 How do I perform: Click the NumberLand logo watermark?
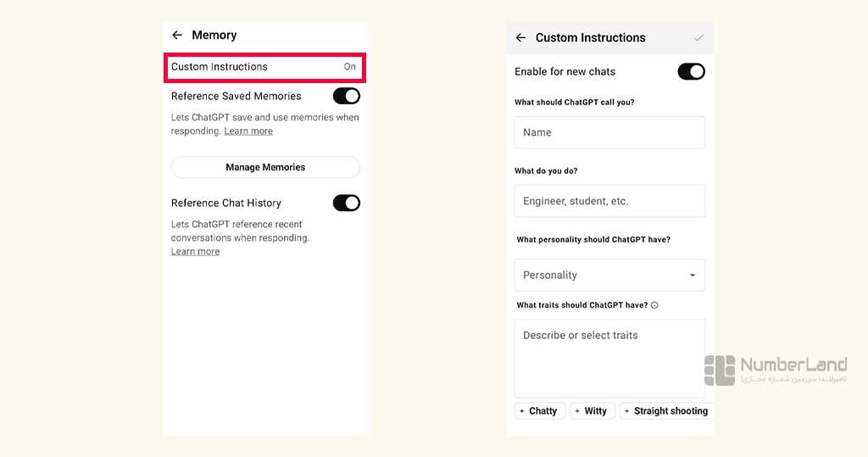776,371
